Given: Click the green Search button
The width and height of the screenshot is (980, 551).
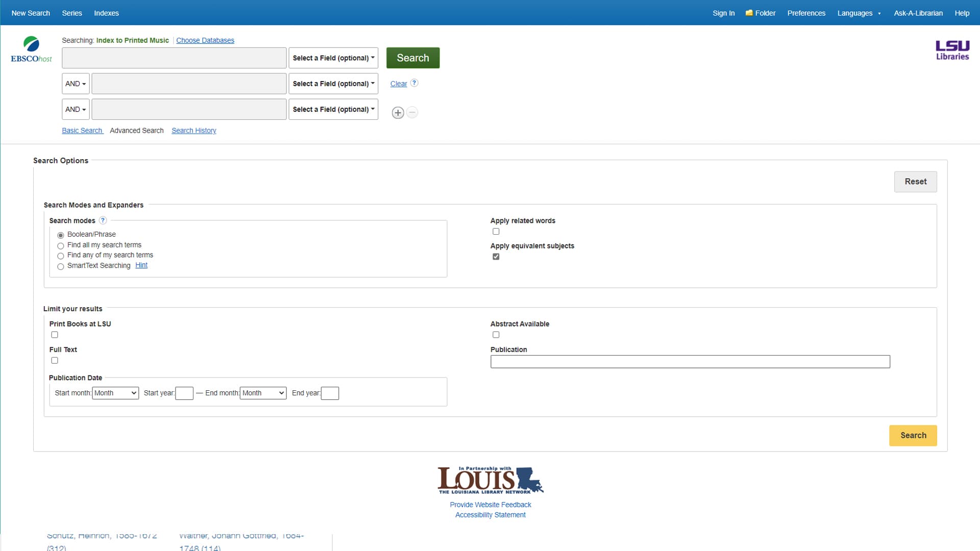Looking at the screenshot, I should (x=413, y=58).
